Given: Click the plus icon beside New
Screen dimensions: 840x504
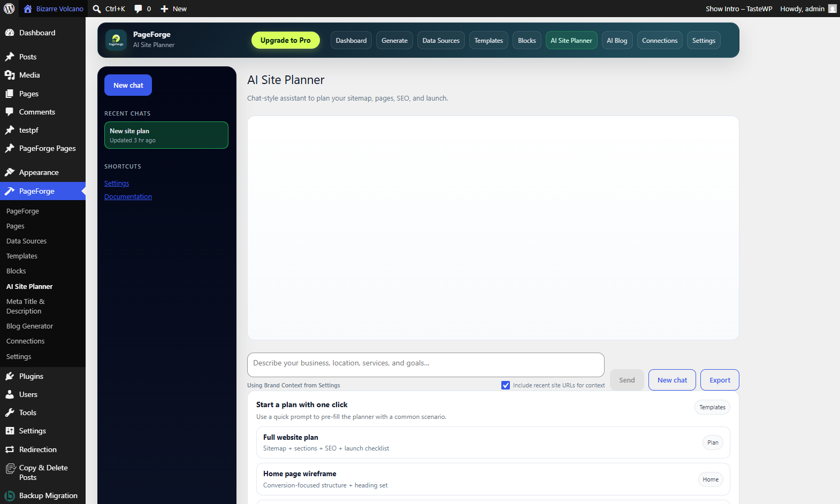Looking at the screenshot, I should coord(164,9).
